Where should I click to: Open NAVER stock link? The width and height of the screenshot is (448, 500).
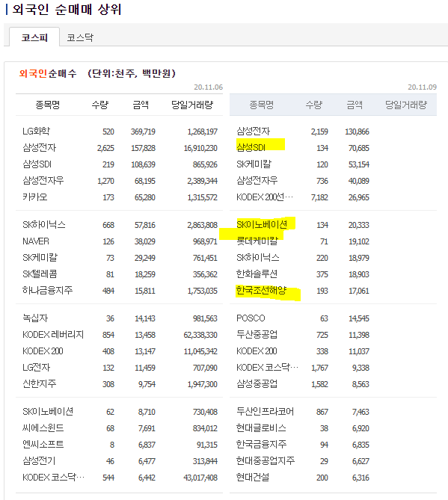(x=36, y=241)
